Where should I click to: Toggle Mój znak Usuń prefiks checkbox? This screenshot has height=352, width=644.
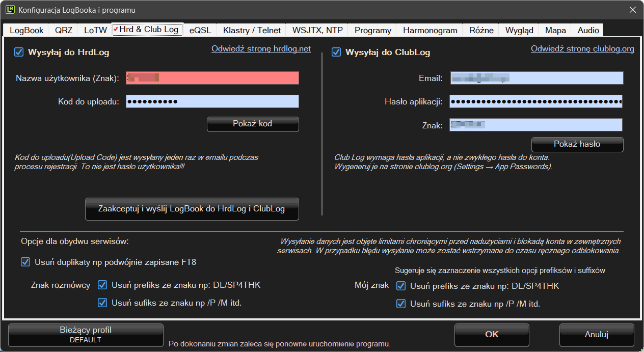point(401,286)
